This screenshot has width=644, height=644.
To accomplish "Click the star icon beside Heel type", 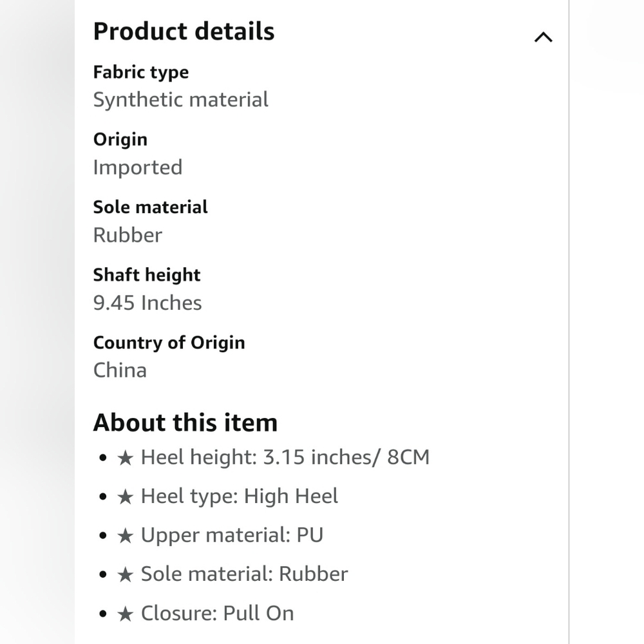I will point(126,497).
